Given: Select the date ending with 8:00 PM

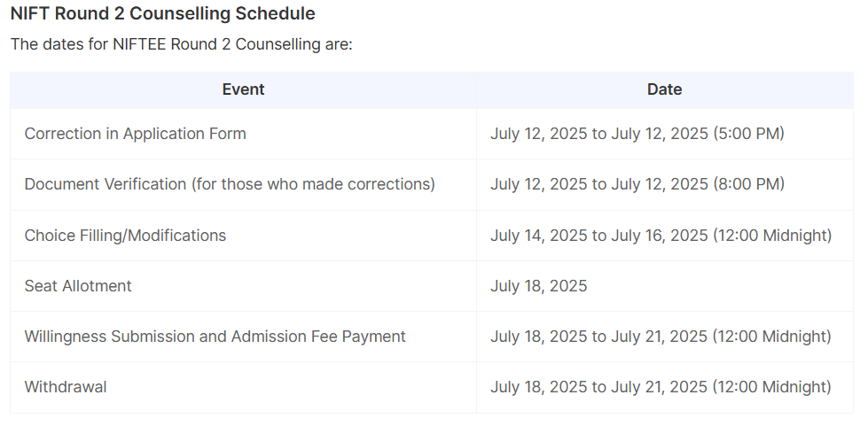Looking at the screenshot, I should pos(664,184).
